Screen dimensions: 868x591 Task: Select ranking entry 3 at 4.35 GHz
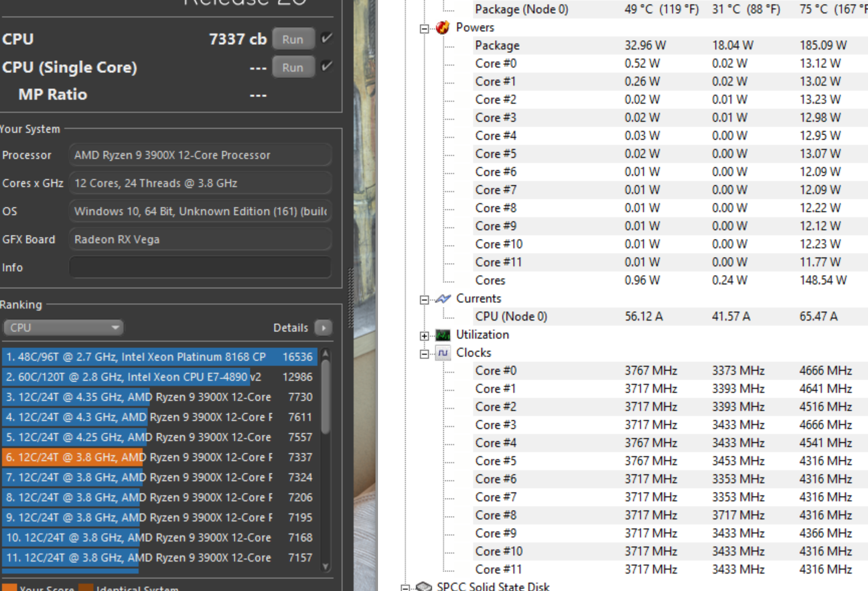[159, 397]
